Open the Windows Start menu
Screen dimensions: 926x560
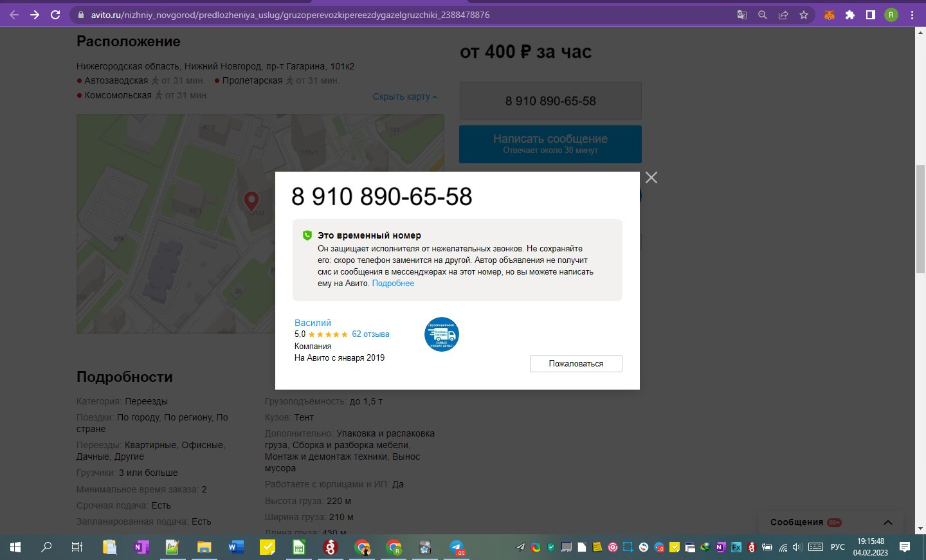[15, 547]
